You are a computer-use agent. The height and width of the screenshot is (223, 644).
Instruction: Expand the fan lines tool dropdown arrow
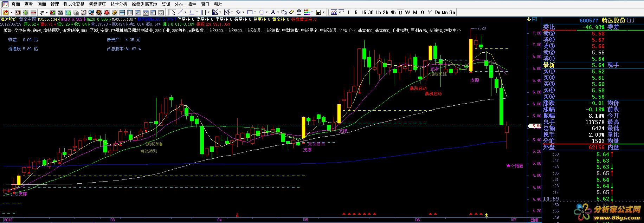click(x=220, y=12)
